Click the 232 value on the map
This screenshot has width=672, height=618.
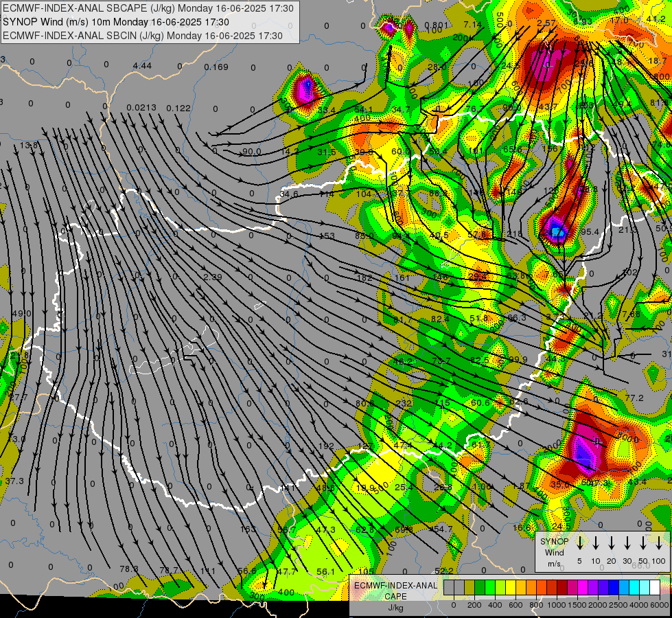click(404, 403)
